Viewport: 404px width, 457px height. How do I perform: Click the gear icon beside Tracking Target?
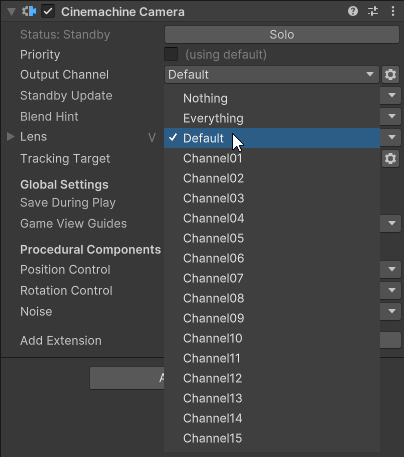point(390,158)
